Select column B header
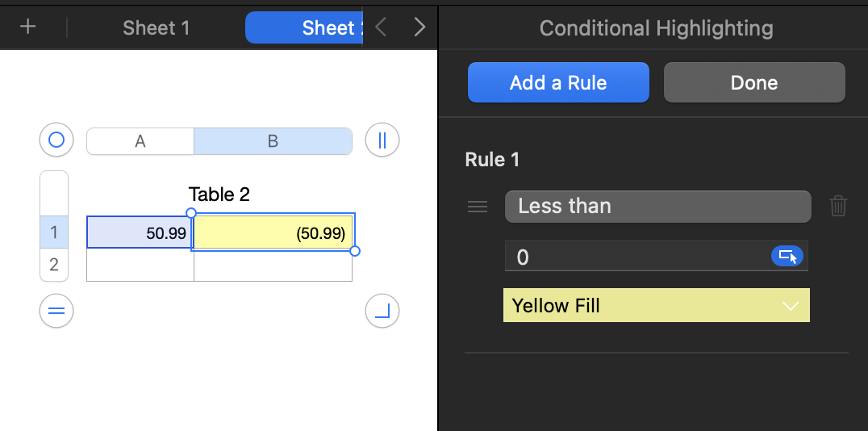This screenshot has height=431, width=868. click(x=273, y=141)
